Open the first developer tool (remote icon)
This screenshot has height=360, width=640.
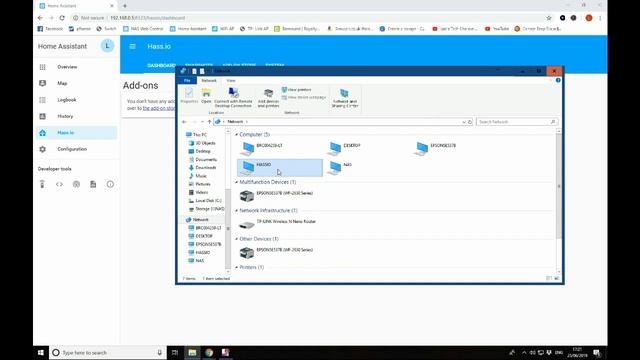[42, 184]
